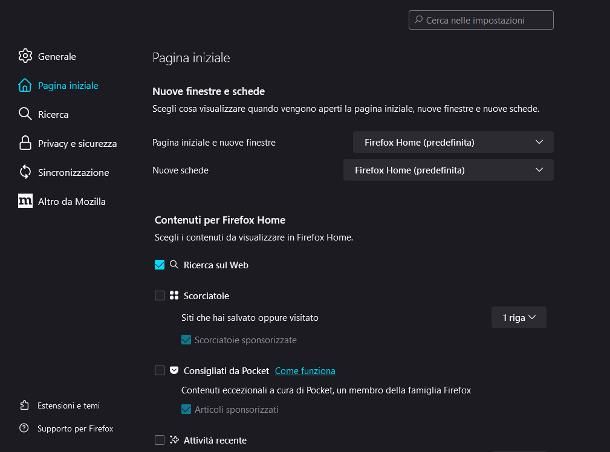Open the Estensioni e temi link

click(59, 406)
